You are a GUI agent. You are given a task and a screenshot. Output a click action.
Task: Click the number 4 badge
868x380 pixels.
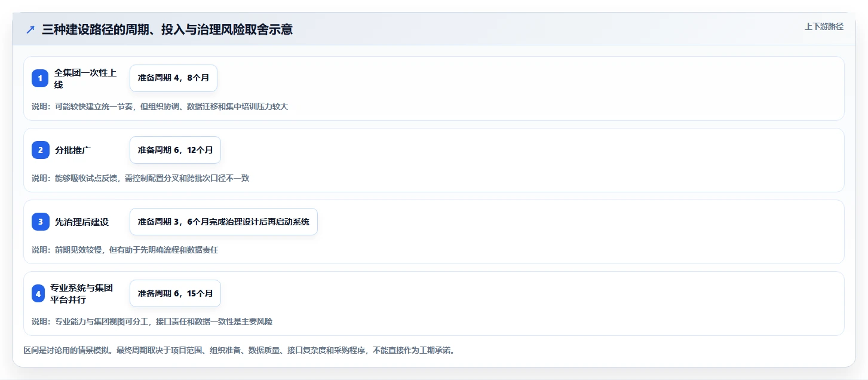[x=38, y=293]
